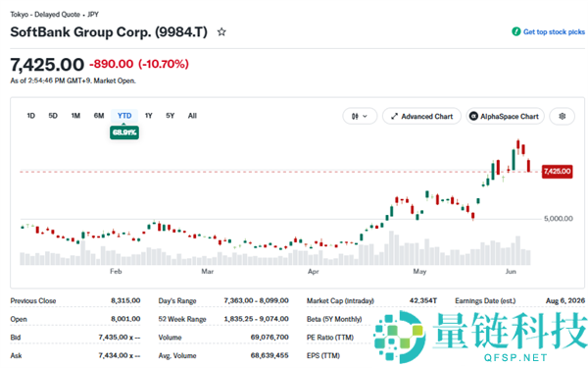Click the Bid value 7,435.00
The width and height of the screenshot is (588, 368).
point(120,338)
